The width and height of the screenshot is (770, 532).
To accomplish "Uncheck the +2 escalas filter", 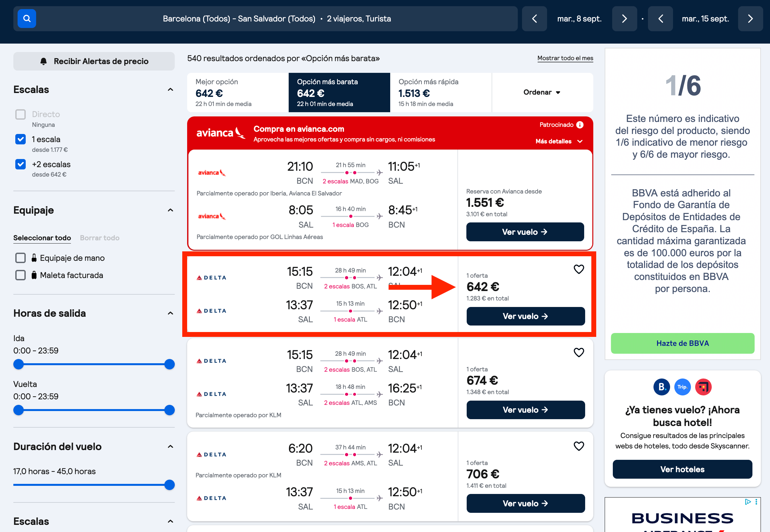I will [21, 164].
